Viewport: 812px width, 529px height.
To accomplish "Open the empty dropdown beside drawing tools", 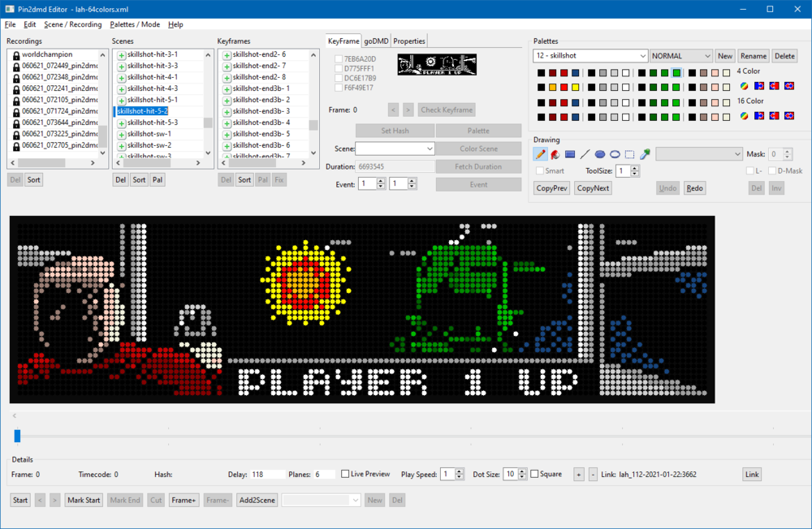I will pos(699,154).
